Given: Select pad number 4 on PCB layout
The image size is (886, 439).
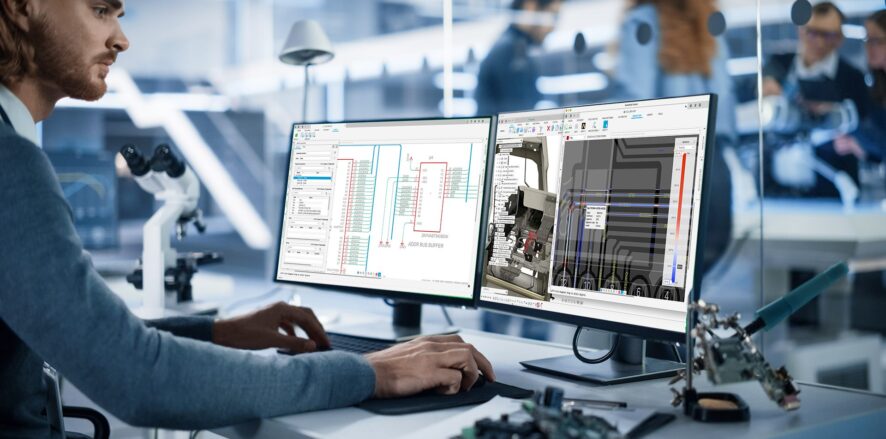Looking at the screenshot, I should tap(667, 293).
